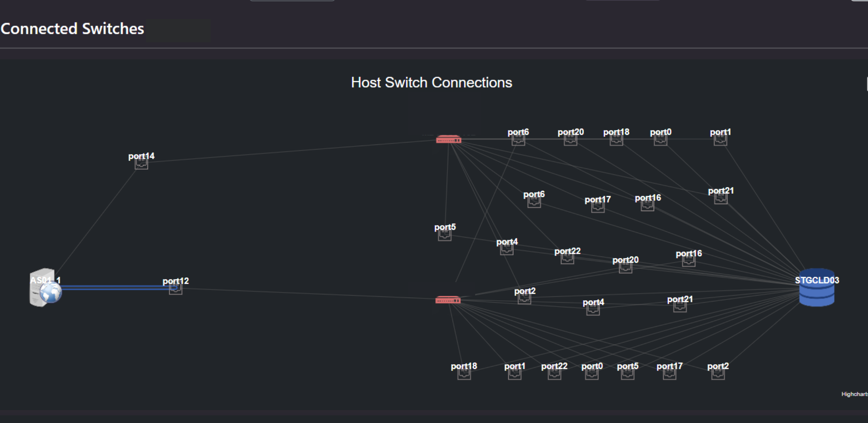Select the lower red switch device icon

click(x=448, y=300)
